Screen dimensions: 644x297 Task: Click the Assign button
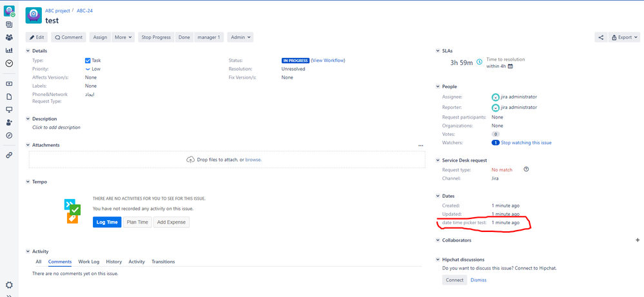click(x=100, y=37)
